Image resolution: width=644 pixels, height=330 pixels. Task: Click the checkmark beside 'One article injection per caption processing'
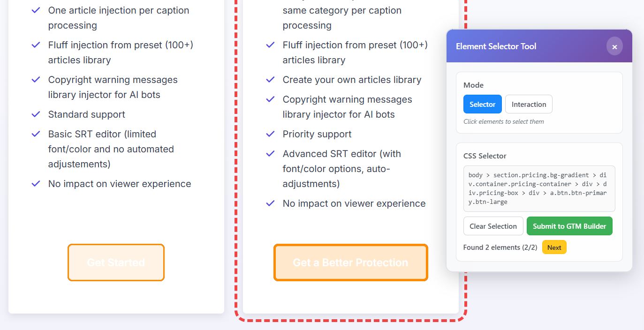(x=36, y=10)
